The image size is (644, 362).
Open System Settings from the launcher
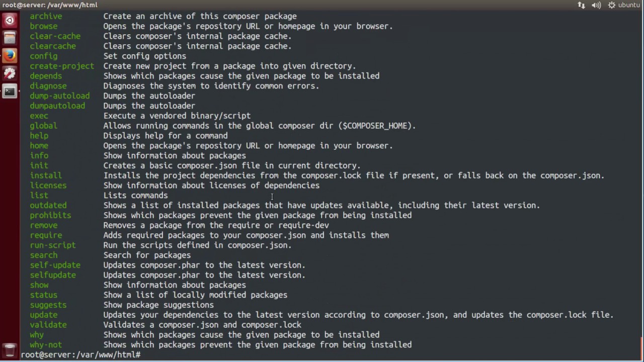tap(10, 73)
